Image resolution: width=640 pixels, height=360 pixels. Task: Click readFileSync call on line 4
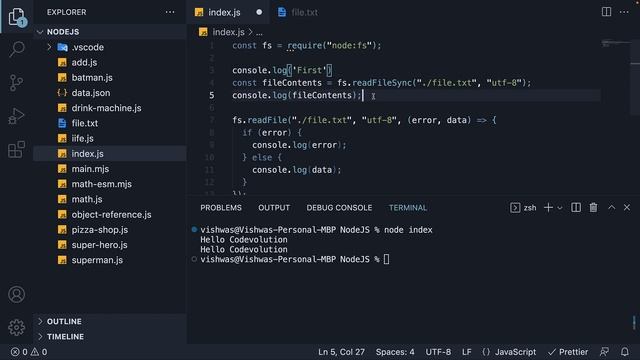tap(382, 83)
